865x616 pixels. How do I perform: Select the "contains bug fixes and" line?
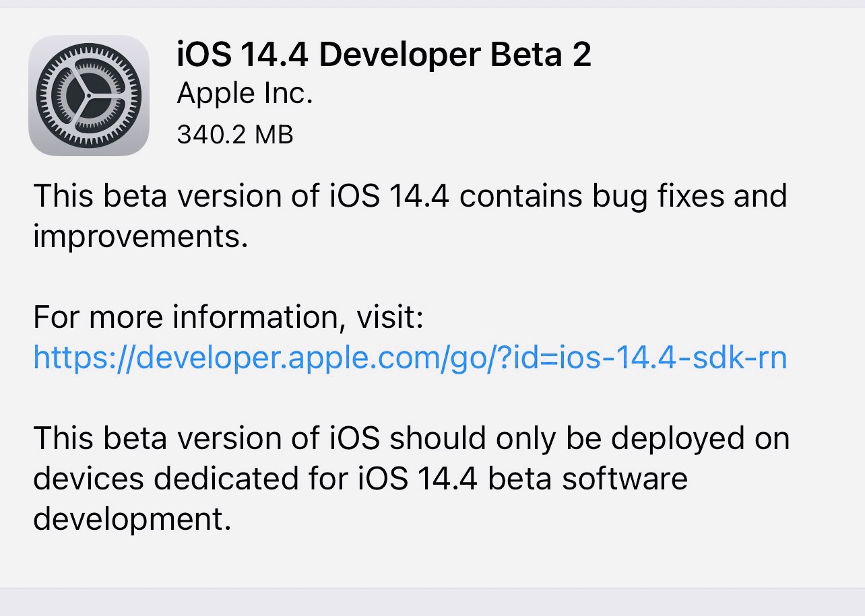coord(623,196)
